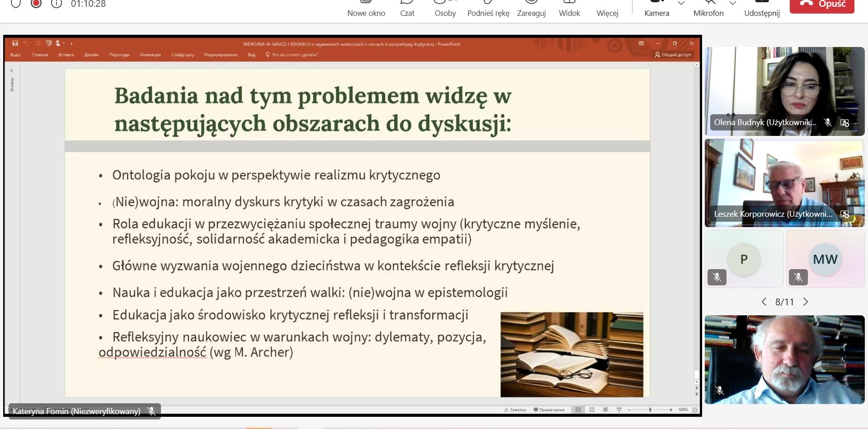
Task: Click the mute icon on participant P
Action: pos(717,277)
